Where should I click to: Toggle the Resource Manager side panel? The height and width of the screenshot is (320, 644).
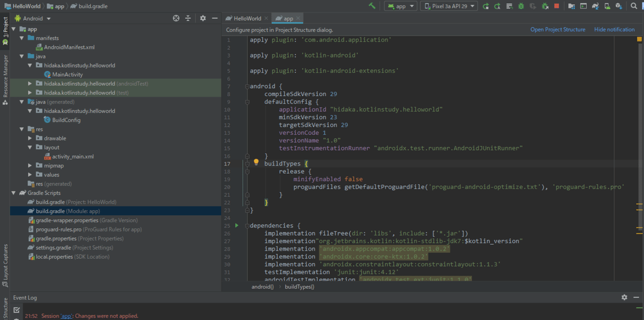[x=5, y=79]
